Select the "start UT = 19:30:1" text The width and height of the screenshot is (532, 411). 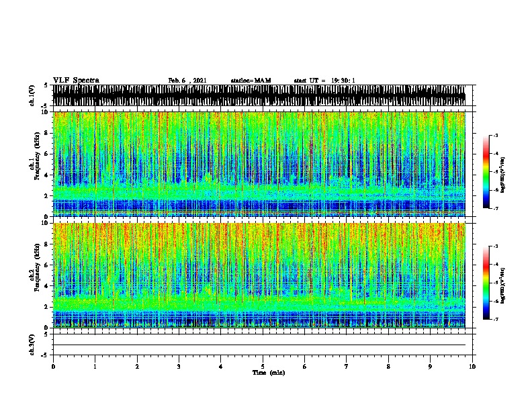324,81
